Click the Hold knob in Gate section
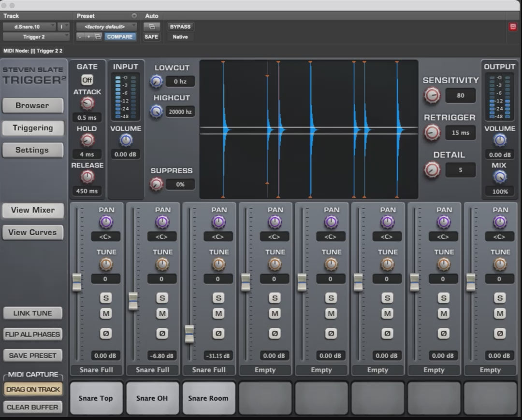The image size is (522, 420). [x=87, y=140]
